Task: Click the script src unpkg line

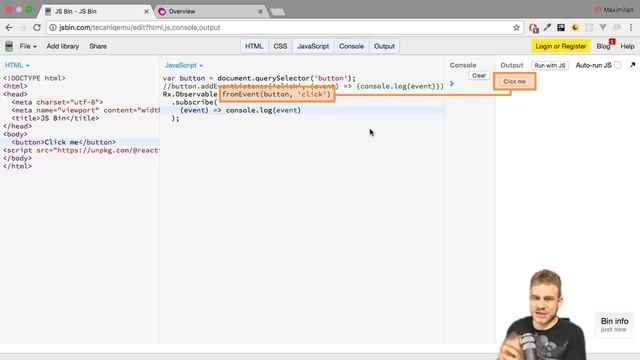Action: pyautogui.click(x=81, y=150)
